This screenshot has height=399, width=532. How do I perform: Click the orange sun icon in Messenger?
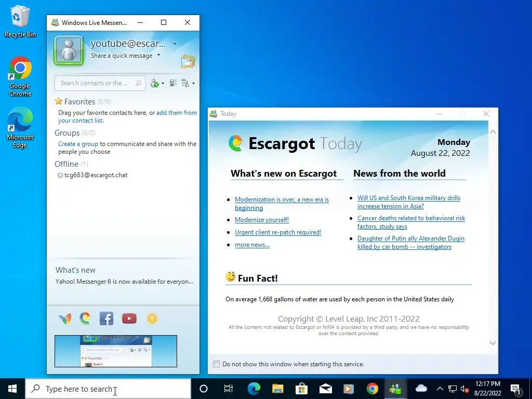(152, 318)
